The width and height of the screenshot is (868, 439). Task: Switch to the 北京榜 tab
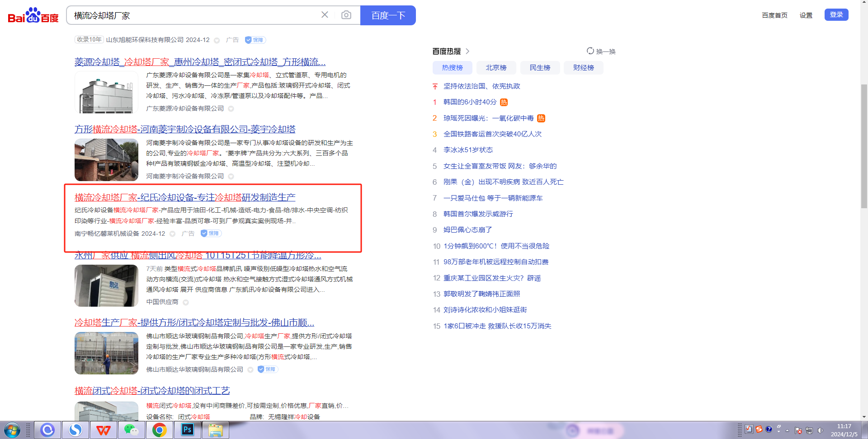tap(496, 68)
